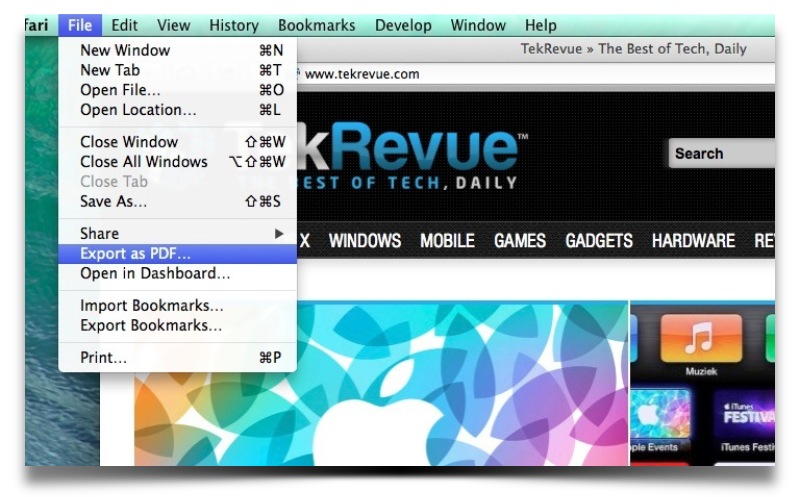Select Open Location… menu item
Viewport: 799px width, 497px height.
pos(177,110)
